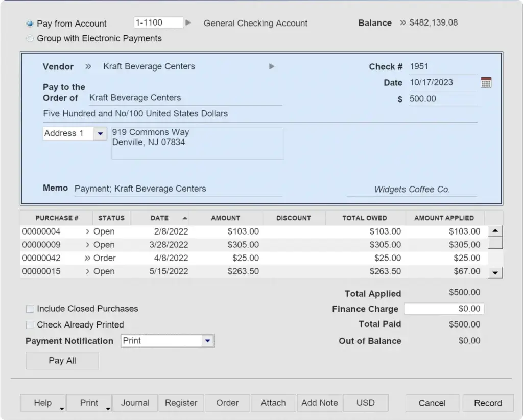Click the $263.50 amount cell
The height and width of the screenshot is (420, 523).
pyautogui.click(x=243, y=271)
